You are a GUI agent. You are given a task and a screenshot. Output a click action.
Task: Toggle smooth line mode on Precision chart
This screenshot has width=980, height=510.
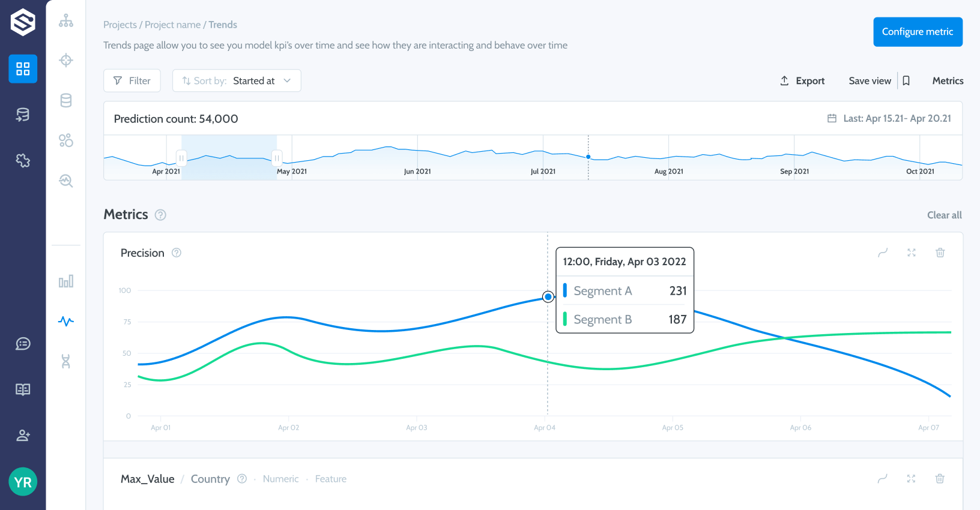pos(883,253)
